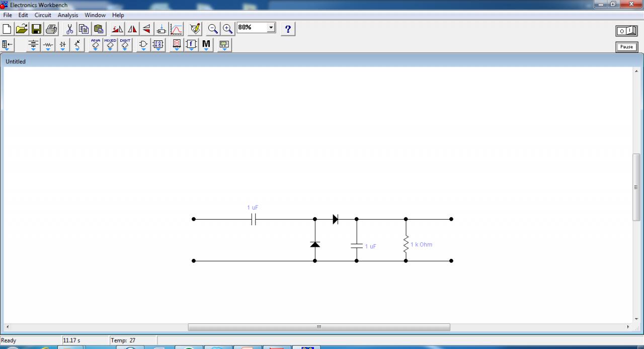Viewport: 644px width, 349px height.
Task: Click the Untitled circuit window title
Action: (16, 61)
